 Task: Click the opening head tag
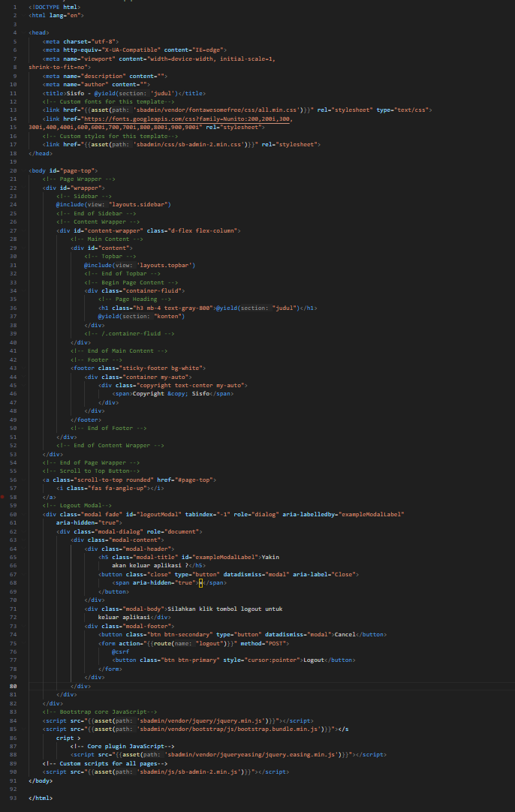39,32
